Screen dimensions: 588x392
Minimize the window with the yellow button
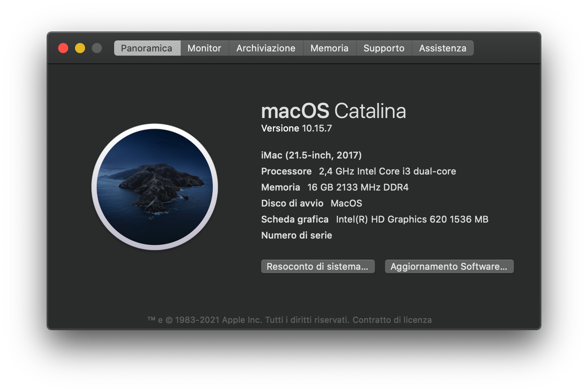(x=80, y=48)
